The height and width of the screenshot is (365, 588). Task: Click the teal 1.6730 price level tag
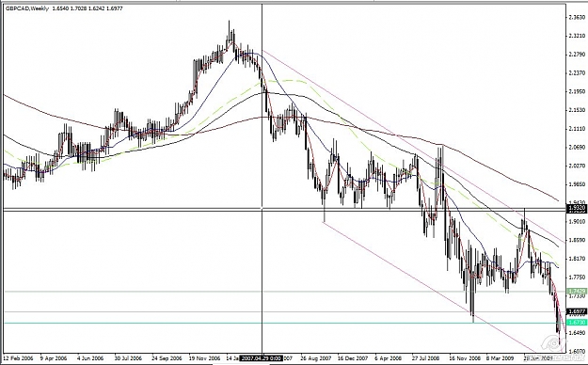pos(577,323)
